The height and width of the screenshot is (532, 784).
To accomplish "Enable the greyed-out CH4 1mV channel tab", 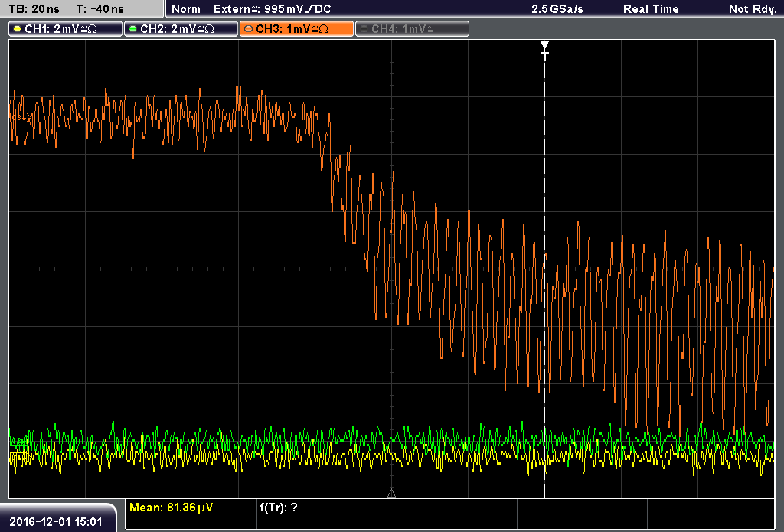I will coord(412,29).
